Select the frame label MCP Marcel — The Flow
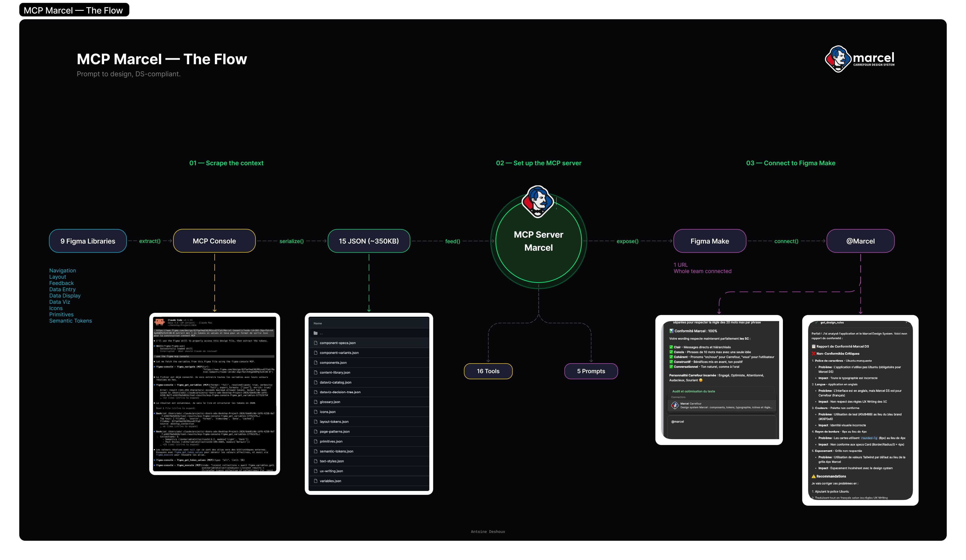Screen dimensions: 966x560 point(74,10)
